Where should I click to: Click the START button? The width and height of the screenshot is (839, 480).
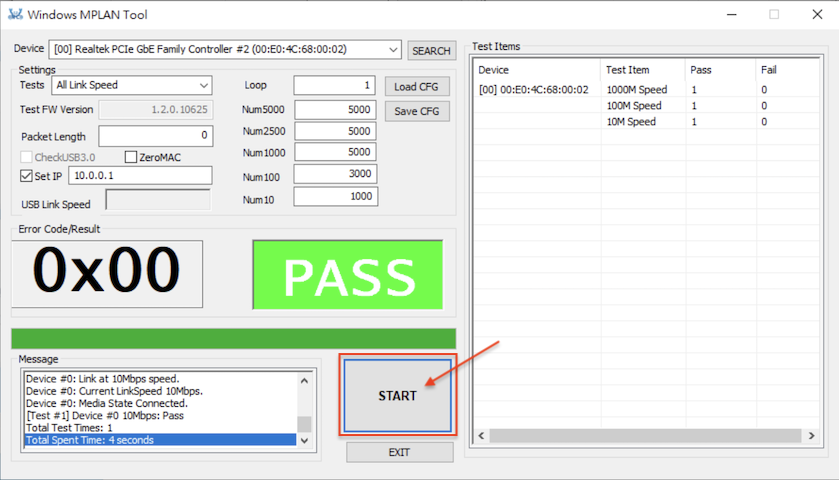pyautogui.click(x=398, y=395)
